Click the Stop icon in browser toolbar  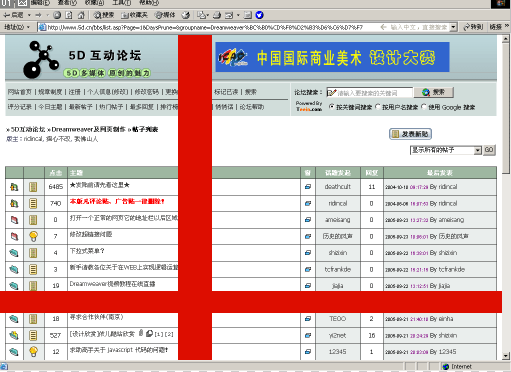coord(57,15)
